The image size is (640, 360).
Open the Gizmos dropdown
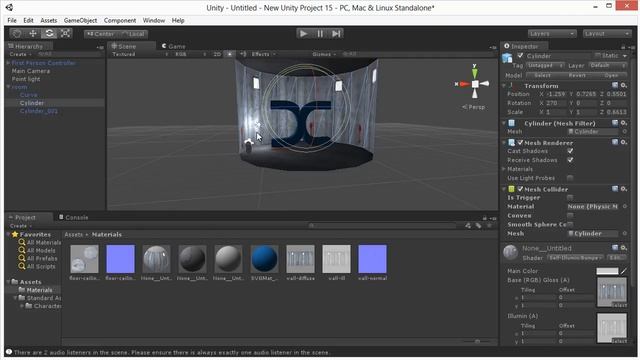coord(324,54)
